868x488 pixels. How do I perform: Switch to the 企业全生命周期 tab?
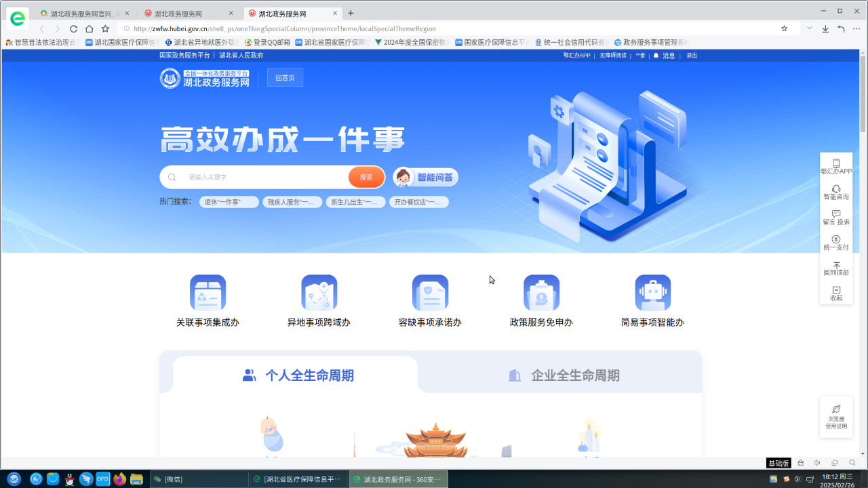tap(564, 375)
